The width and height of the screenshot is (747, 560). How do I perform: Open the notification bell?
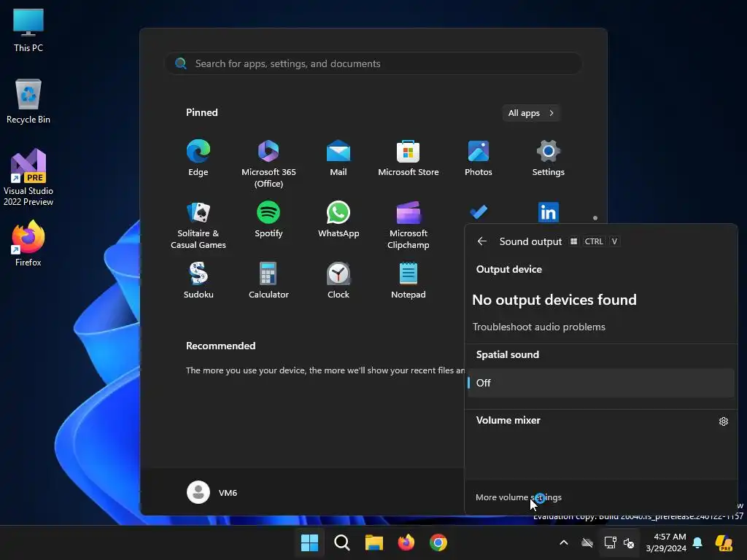[x=697, y=542]
